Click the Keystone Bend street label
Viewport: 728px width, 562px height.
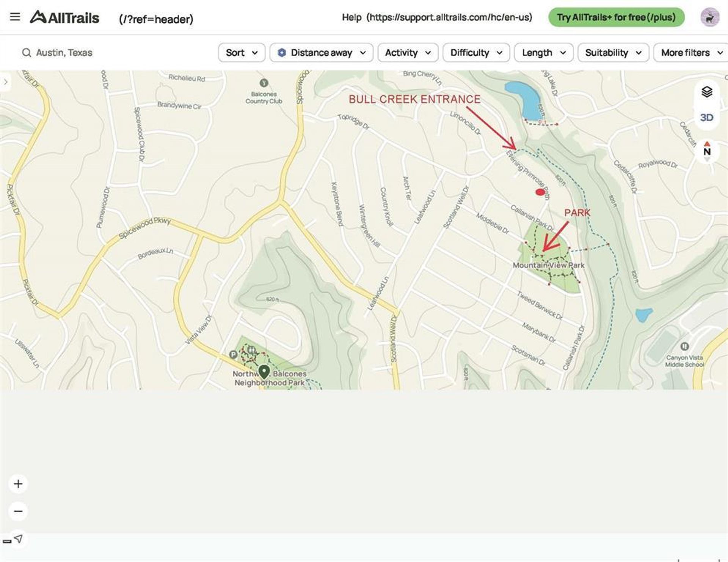click(x=337, y=204)
